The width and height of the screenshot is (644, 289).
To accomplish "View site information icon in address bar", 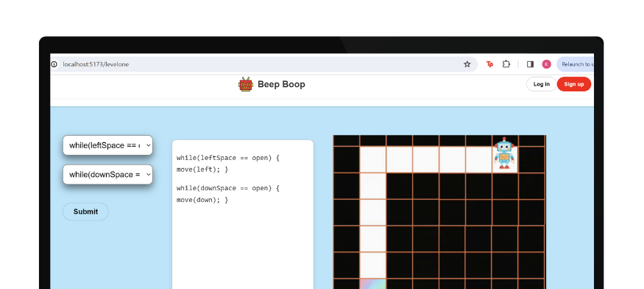I will tap(54, 64).
